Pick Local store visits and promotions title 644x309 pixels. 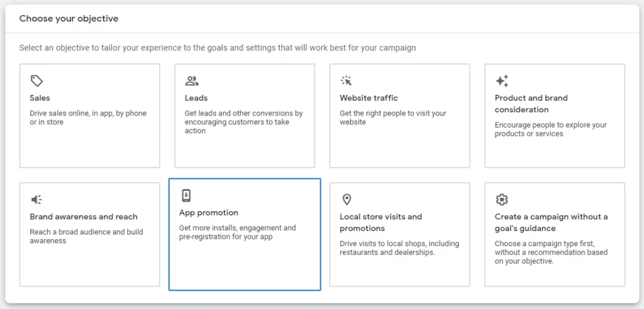click(380, 222)
